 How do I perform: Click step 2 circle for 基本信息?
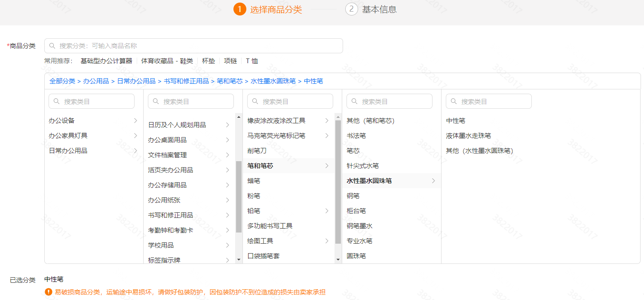tap(351, 9)
